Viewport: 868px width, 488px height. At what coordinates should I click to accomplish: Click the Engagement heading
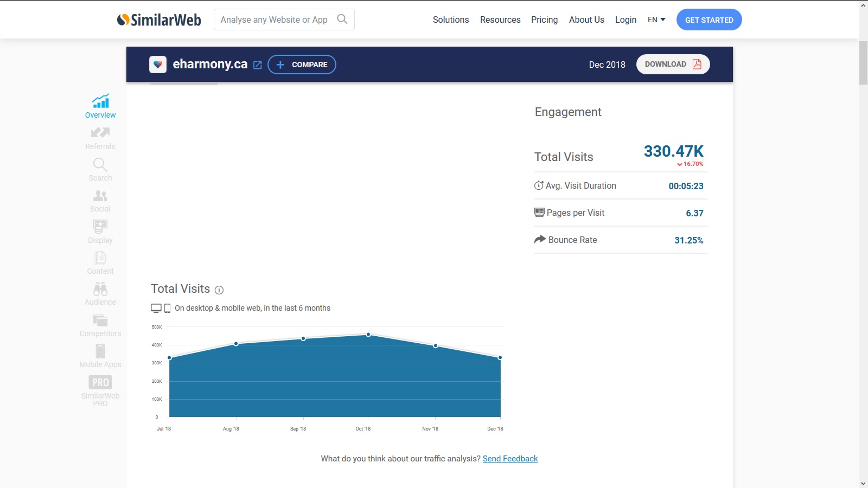(568, 112)
